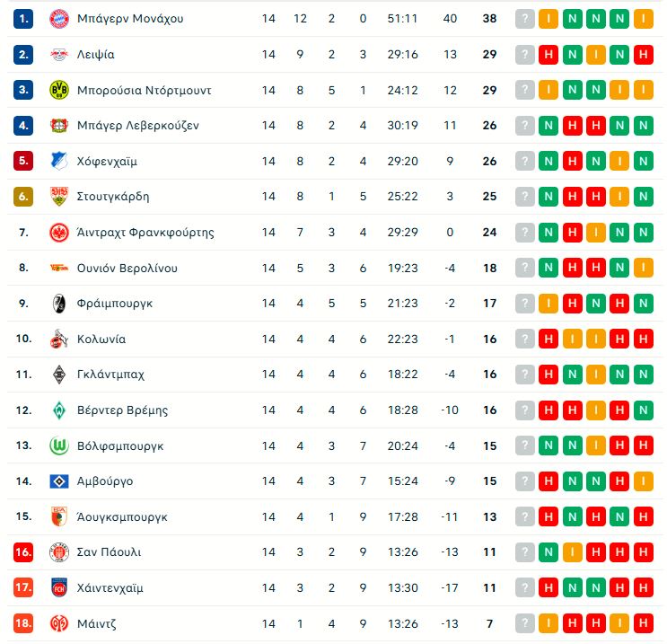Click the grey '?' badge in Bayern's row
Image resolution: width=667 pixels, height=644 pixels.
[x=524, y=19]
